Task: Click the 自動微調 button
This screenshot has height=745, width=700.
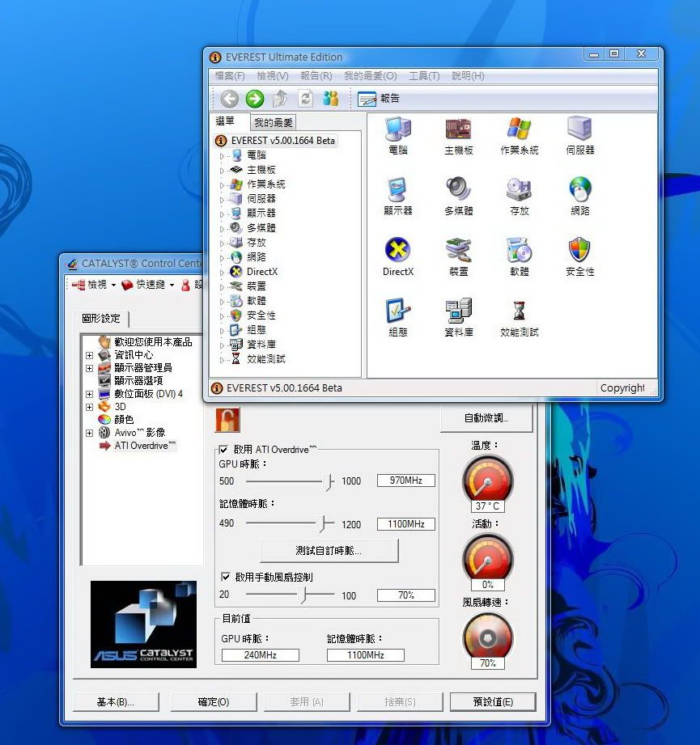Action: click(486, 418)
